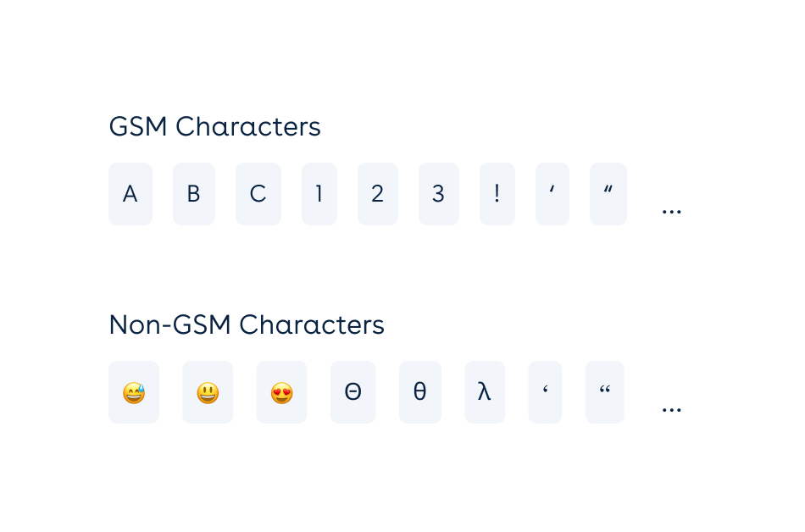Click the Non-GSM Characters heading
This screenshot has height=532, width=805.
tap(247, 324)
